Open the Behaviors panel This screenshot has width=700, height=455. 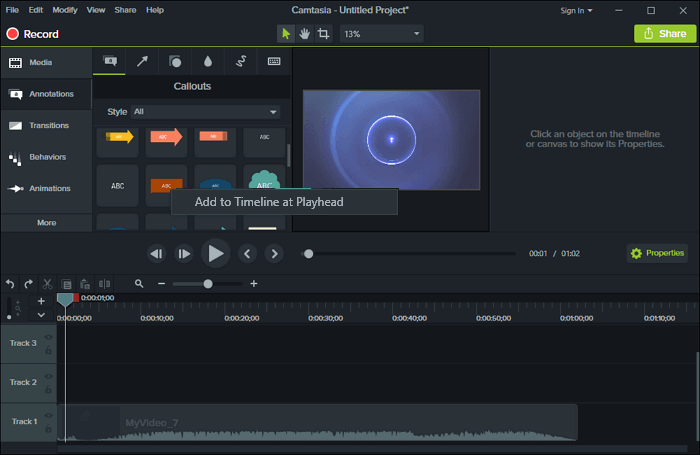(46, 157)
